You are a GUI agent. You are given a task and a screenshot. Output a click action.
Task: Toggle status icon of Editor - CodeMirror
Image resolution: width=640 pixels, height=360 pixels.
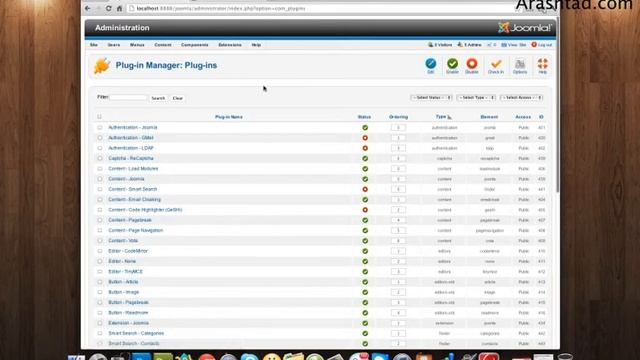point(365,251)
